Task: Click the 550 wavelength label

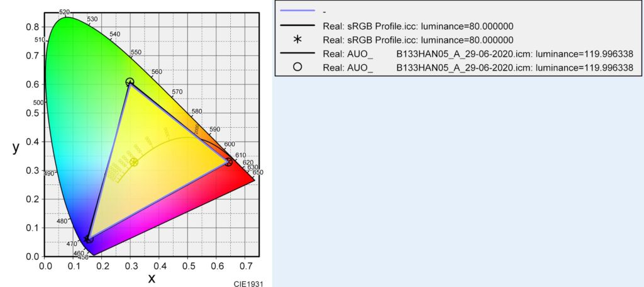Action: pyautogui.click(x=136, y=52)
